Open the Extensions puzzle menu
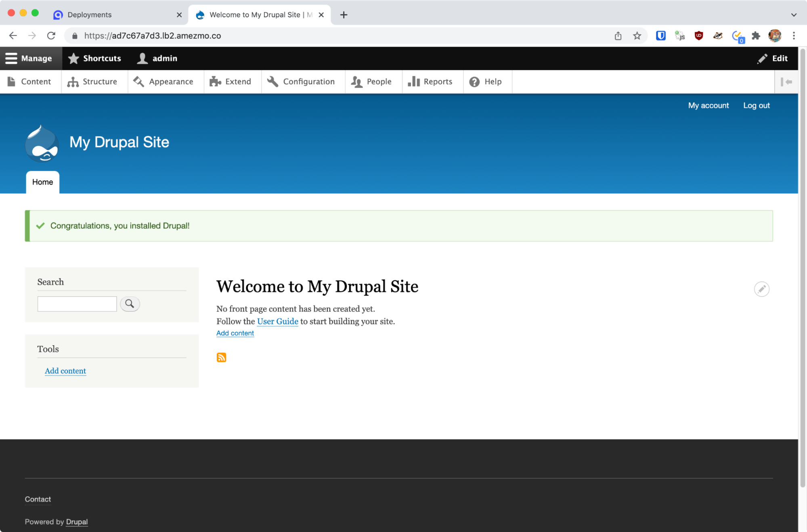 tap(756, 36)
